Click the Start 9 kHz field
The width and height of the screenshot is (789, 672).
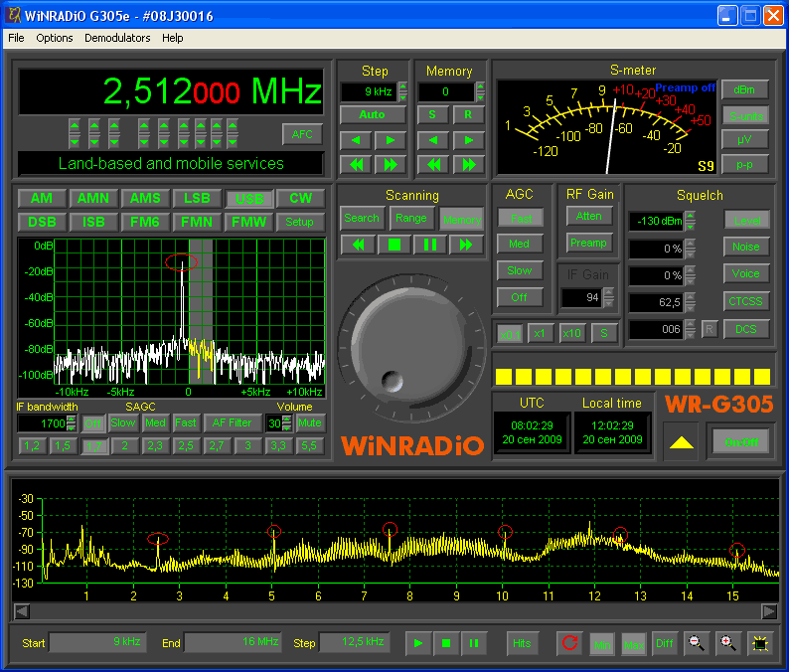pos(97,642)
